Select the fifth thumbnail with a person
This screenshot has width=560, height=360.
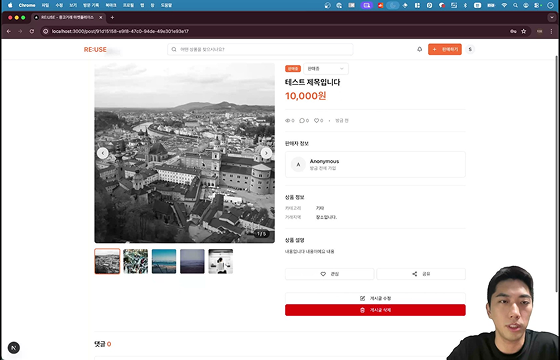click(221, 261)
